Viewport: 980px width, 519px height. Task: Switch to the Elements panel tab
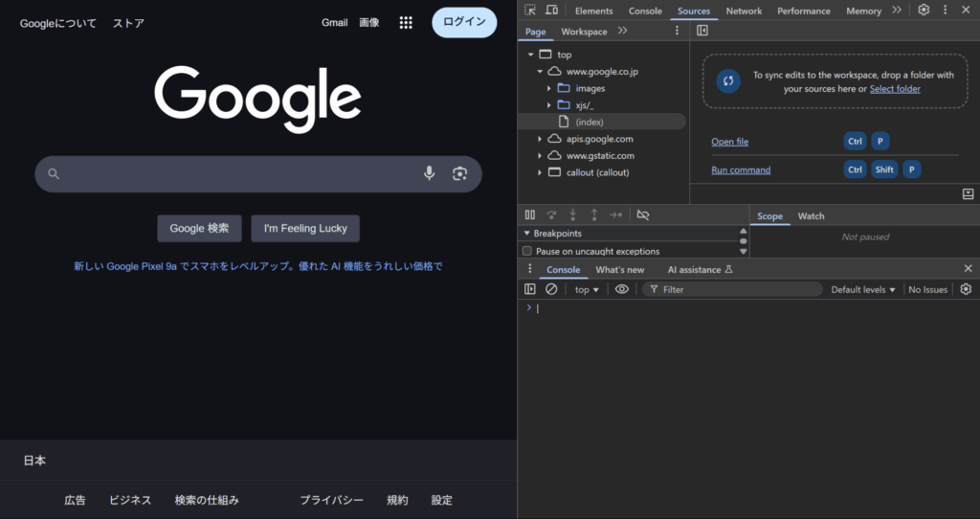click(593, 11)
